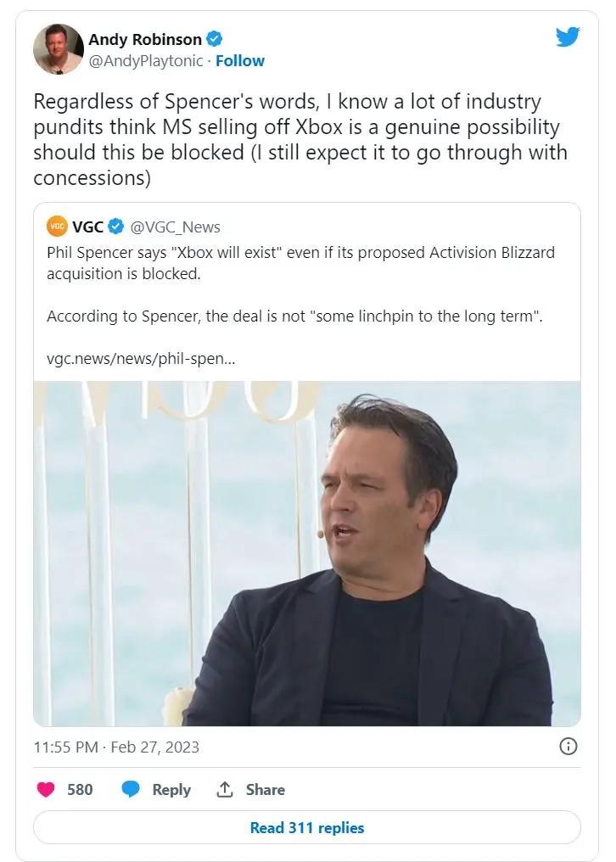
Task: Open the @VGC_News handle
Action: pyautogui.click(x=176, y=227)
